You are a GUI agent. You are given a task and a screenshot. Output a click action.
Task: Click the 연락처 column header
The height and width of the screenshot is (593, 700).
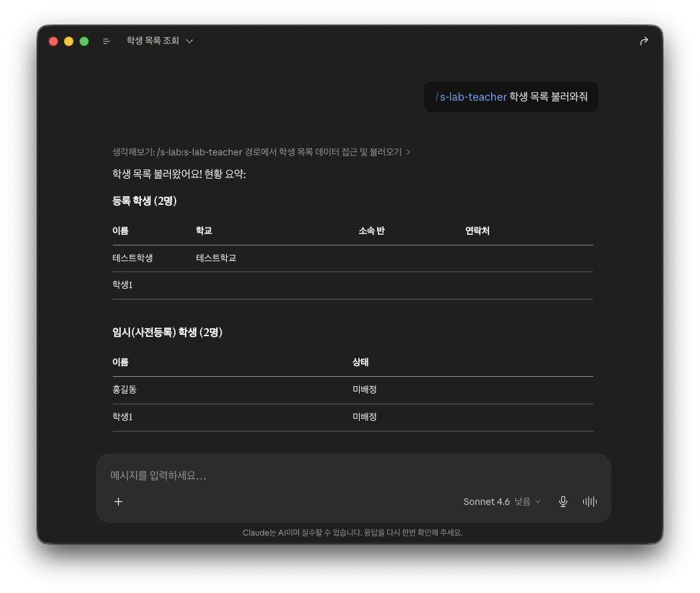coord(477,231)
